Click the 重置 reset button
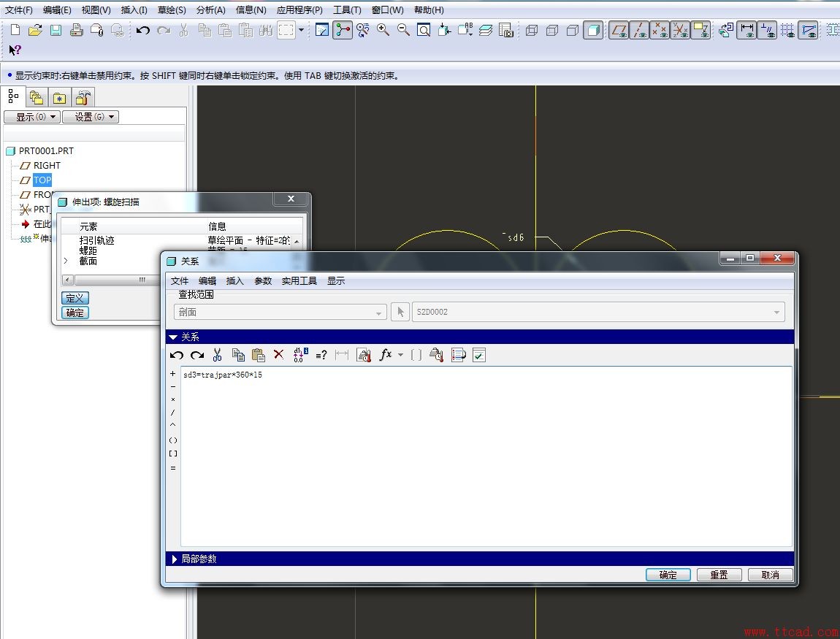 pyautogui.click(x=719, y=575)
